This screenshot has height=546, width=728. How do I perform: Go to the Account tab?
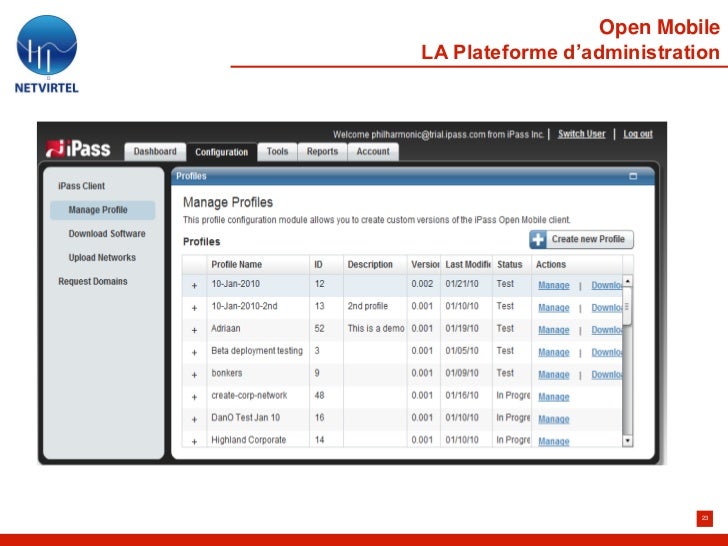[373, 152]
